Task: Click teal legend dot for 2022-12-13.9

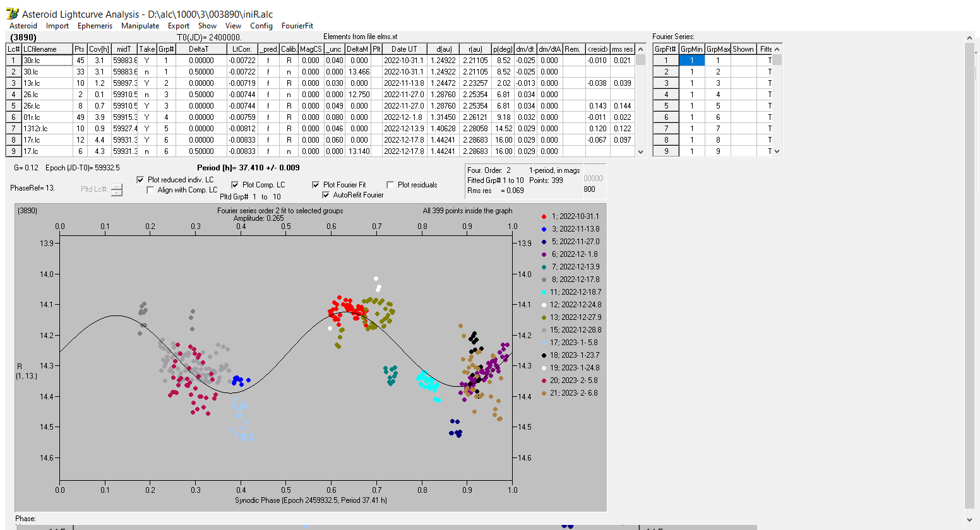Action: point(544,267)
